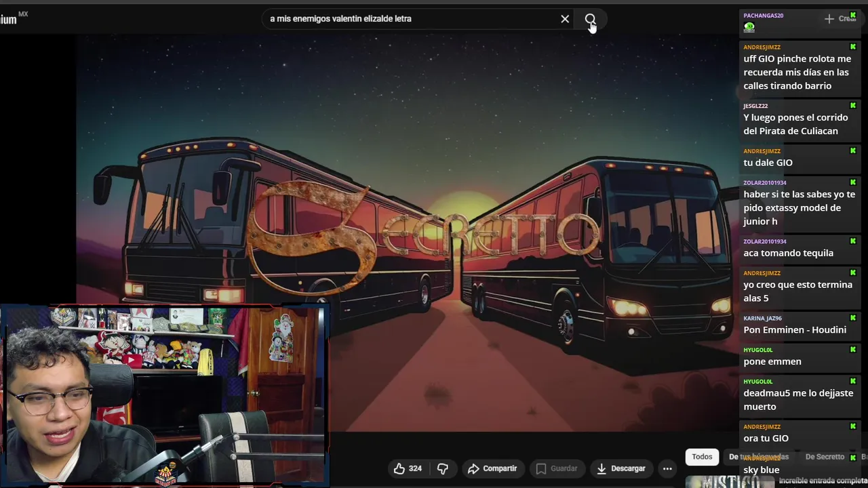The height and width of the screenshot is (488, 868).
Task: Click chat message 'ora tu GIO'
Action: (766, 439)
